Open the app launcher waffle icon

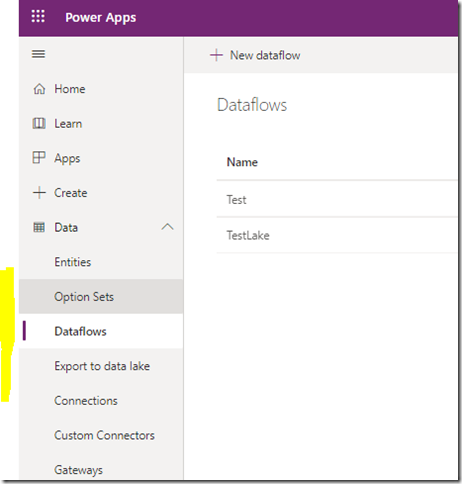click(38, 16)
